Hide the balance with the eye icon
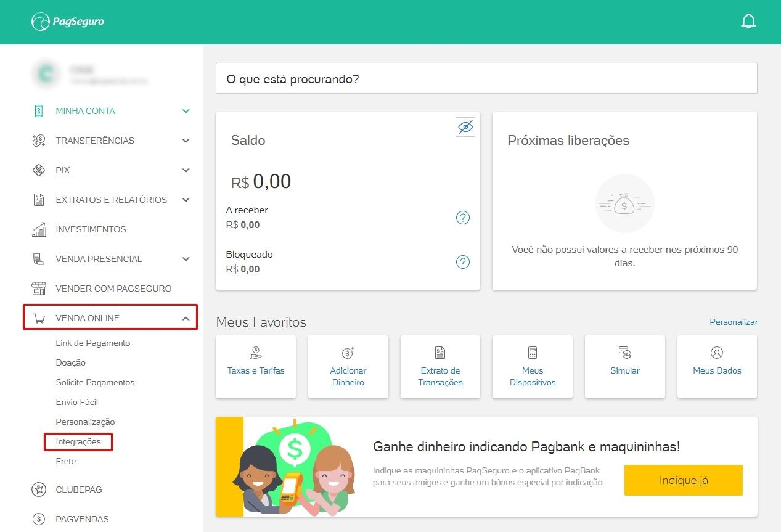781x532 pixels. 465,127
